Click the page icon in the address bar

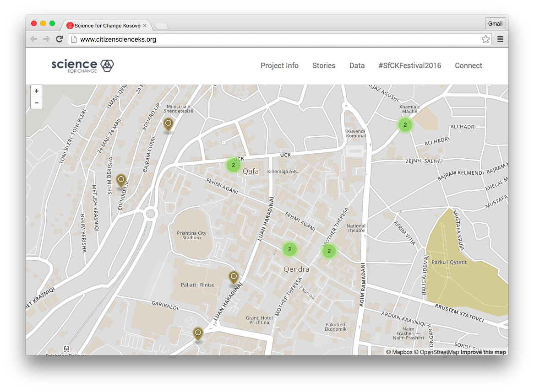click(x=74, y=39)
